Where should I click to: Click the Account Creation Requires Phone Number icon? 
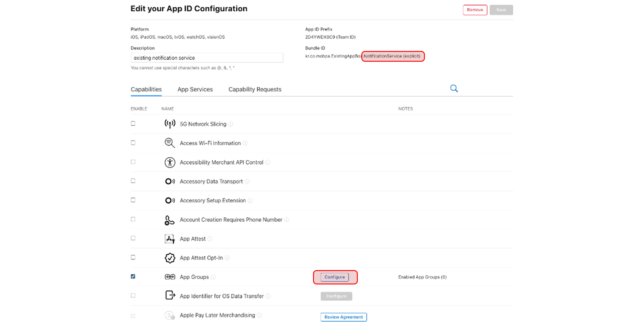(169, 220)
